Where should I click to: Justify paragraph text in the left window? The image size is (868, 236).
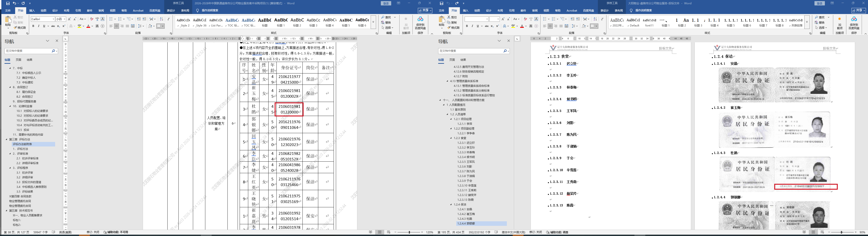point(127,26)
